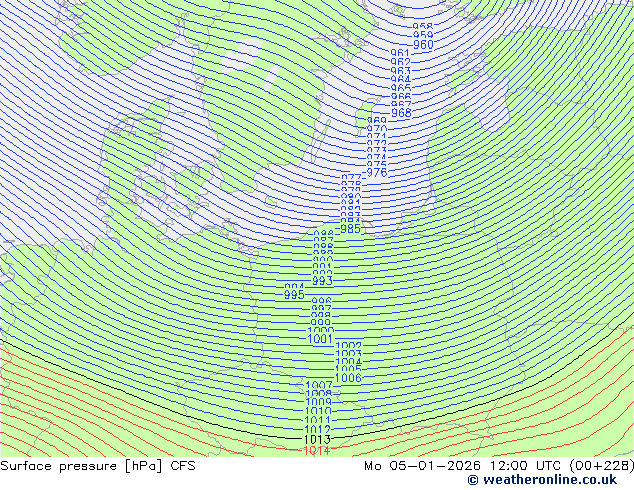Click the 961 isobar label
Image resolution: width=634 pixels, height=490 pixels.
[400, 53]
